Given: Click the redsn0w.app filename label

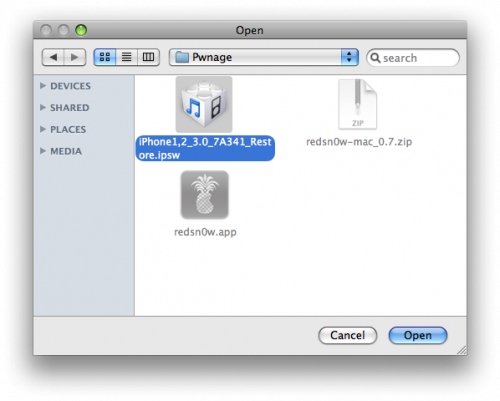Looking at the screenshot, I should point(205,232).
